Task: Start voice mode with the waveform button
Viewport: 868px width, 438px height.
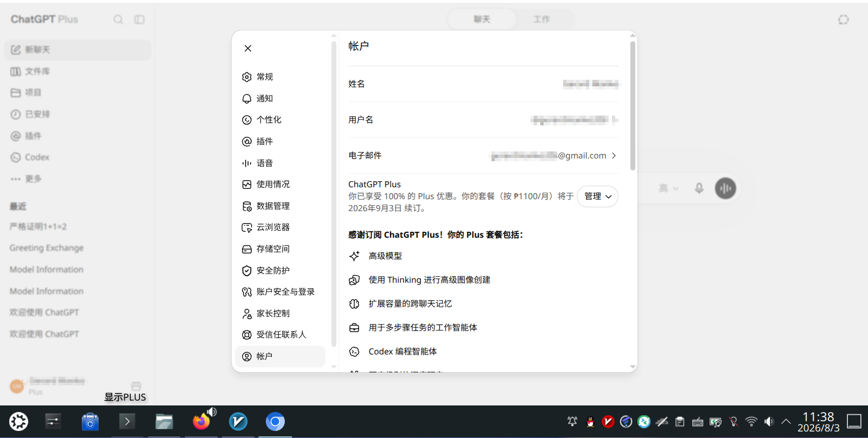Action: (x=725, y=188)
